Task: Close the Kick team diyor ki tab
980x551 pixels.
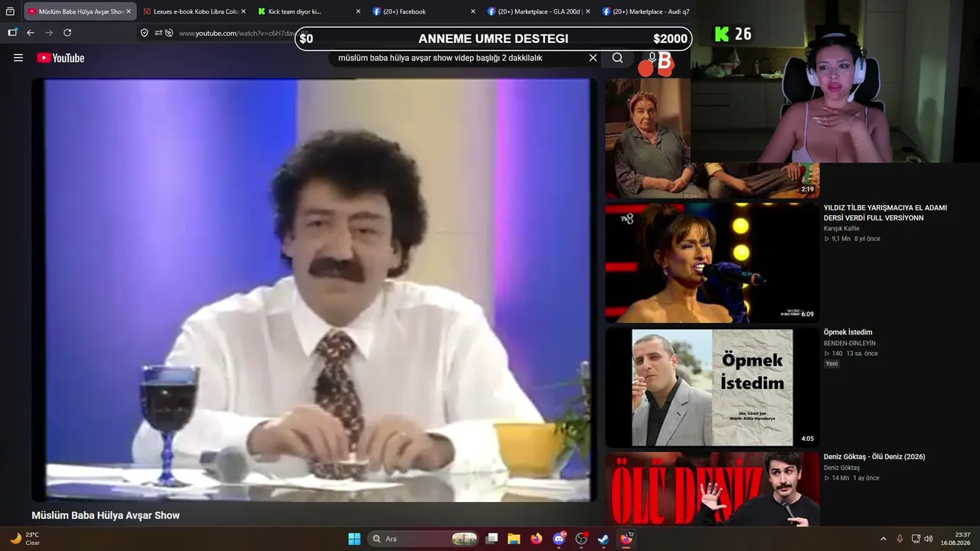Action: [358, 11]
